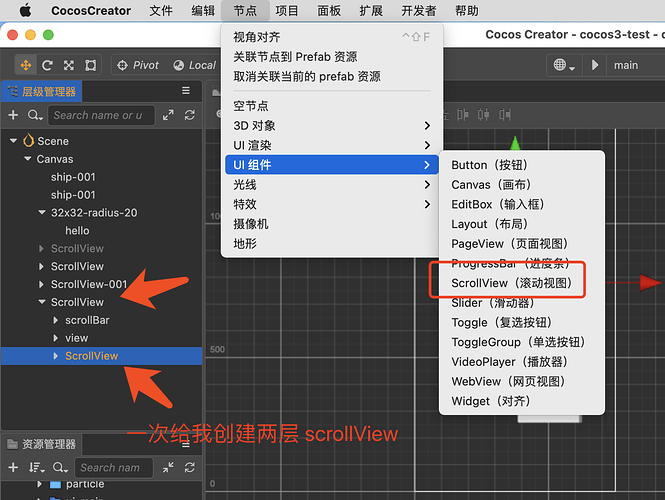The image size is (665, 500).
Task: Open hierarchy search type dropdown
Action: tap(35, 115)
